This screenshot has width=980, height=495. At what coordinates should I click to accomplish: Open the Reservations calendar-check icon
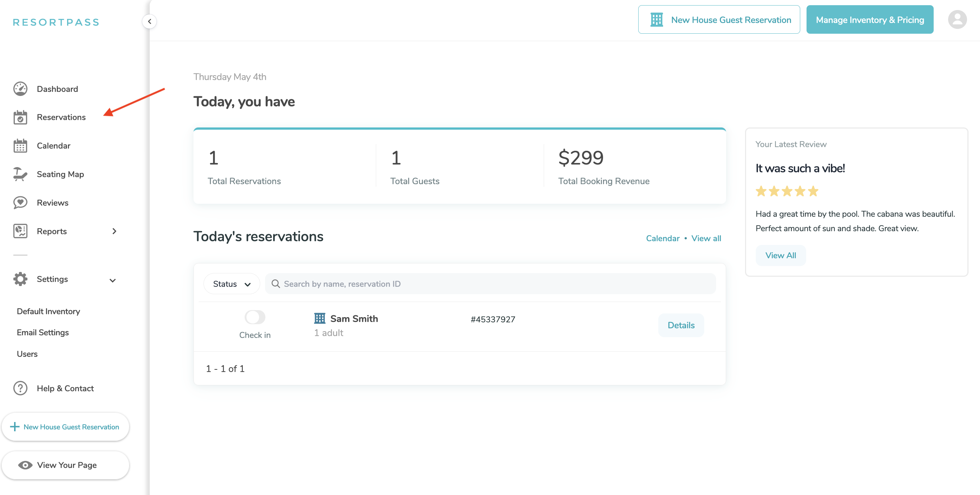pyautogui.click(x=20, y=117)
